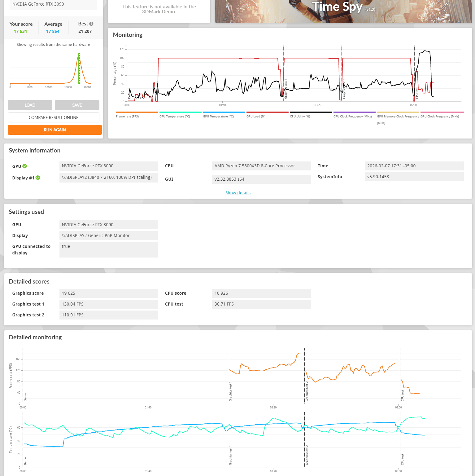The image size is (475, 476).
Task: Select AMD Ryzen 7 5800X3D CPU value
Action: pyautogui.click(x=261, y=166)
